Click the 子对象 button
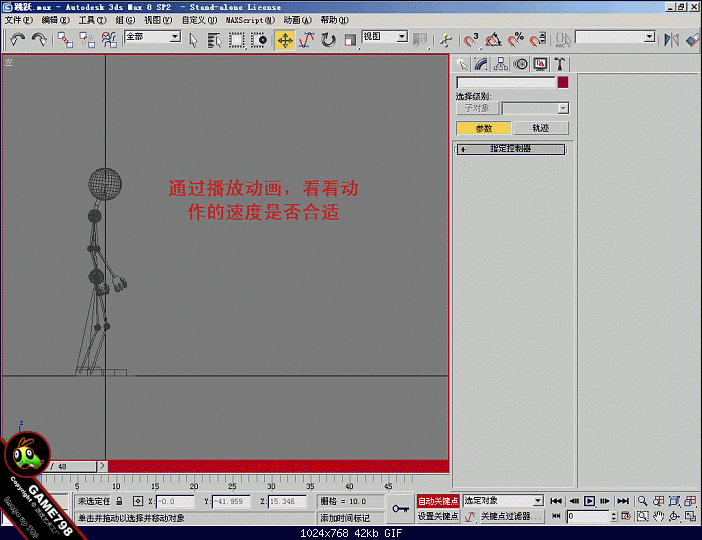Image resolution: width=702 pixels, height=540 pixels. click(x=477, y=108)
